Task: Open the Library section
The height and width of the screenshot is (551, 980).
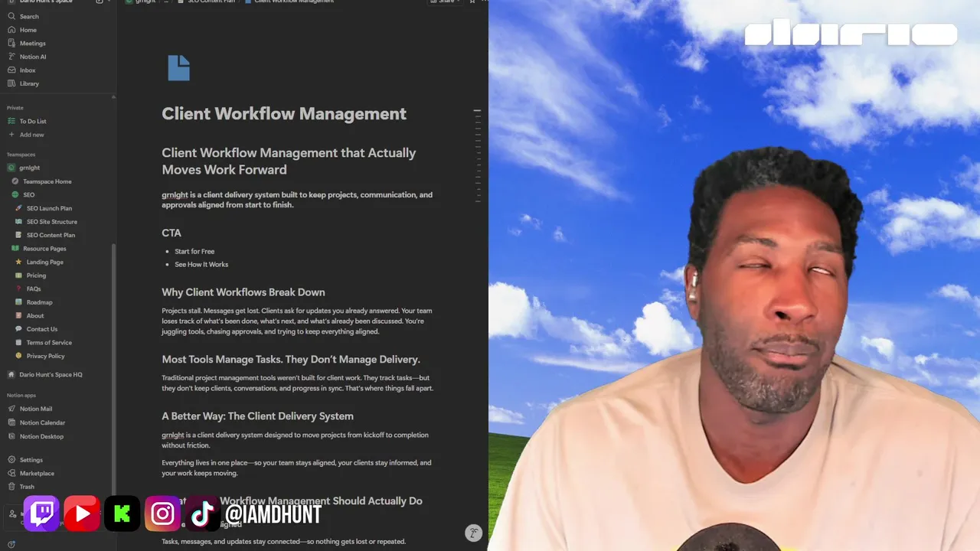Action: coord(29,83)
